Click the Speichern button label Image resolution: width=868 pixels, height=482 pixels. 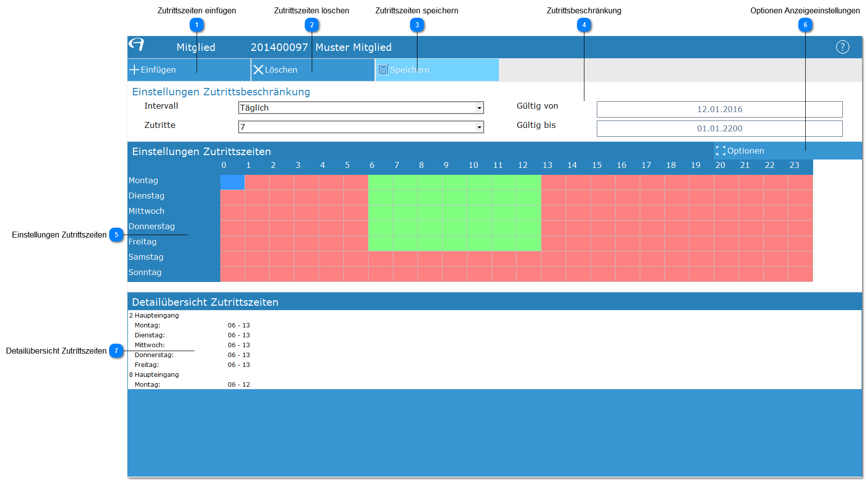410,70
